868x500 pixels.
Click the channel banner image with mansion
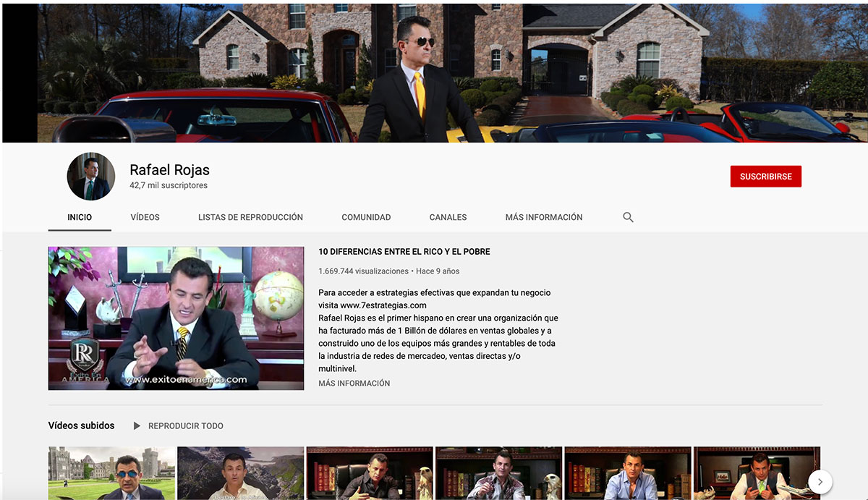[435, 73]
